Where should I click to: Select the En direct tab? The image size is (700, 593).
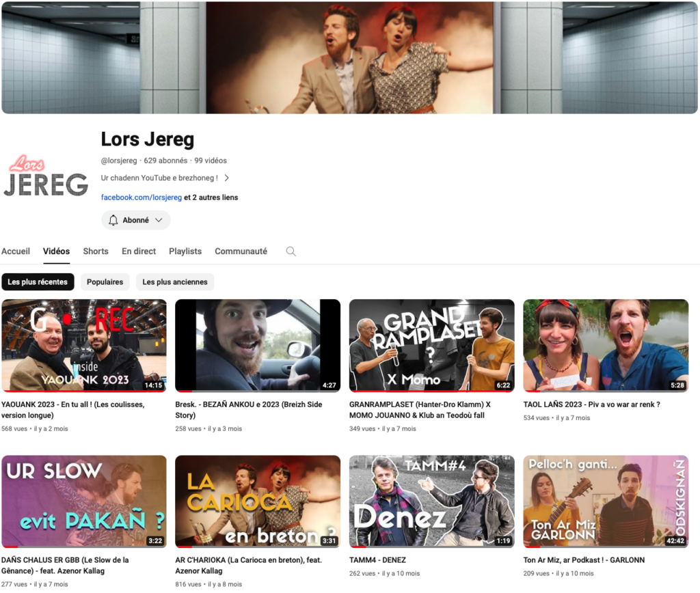(x=139, y=251)
